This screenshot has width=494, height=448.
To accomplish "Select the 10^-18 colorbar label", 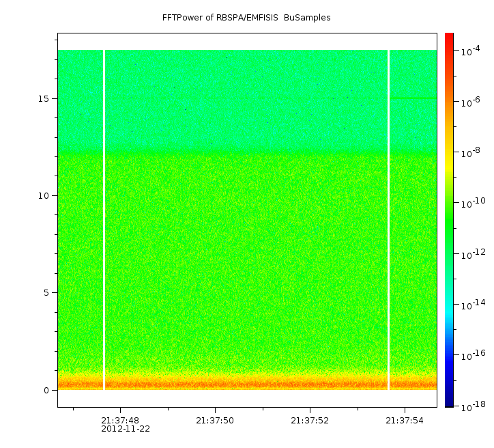I will pos(471,404).
